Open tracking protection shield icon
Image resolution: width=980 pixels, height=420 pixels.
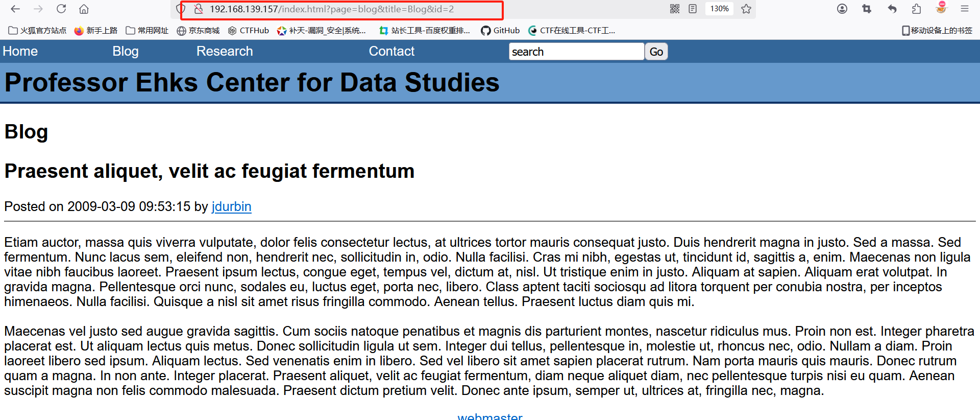click(180, 9)
